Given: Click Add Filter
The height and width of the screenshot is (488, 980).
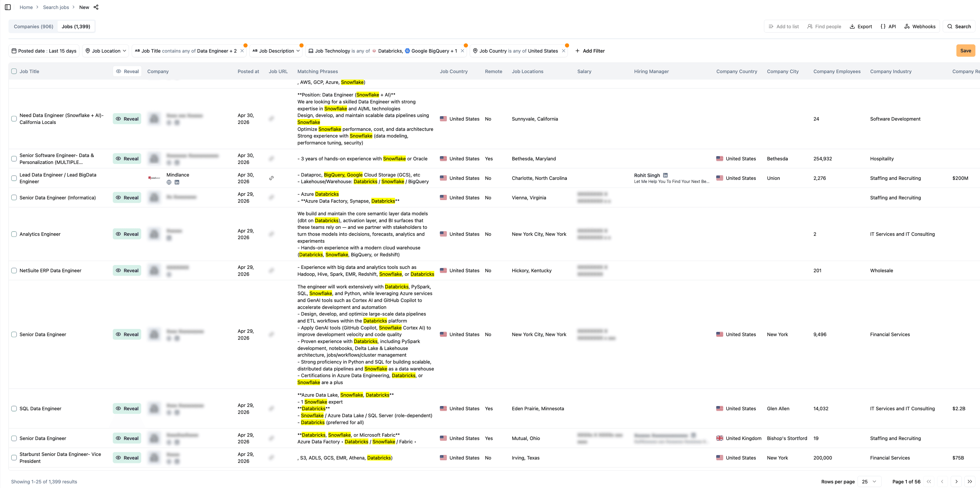Looking at the screenshot, I should 590,51.
